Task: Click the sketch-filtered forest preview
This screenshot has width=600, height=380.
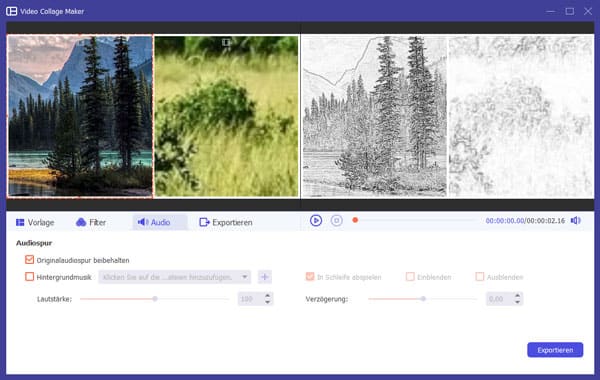Action: click(x=374, y=116)
